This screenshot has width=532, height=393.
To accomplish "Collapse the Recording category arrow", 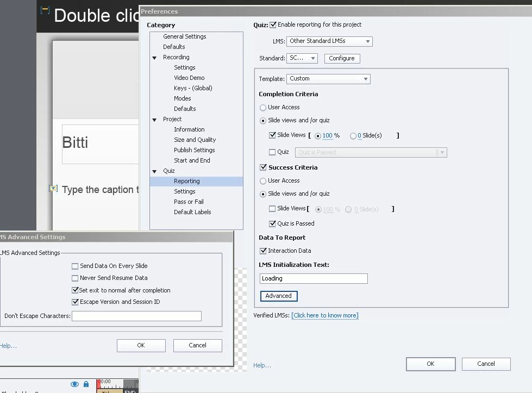I will pyautogui.click(x=154, y=58).
